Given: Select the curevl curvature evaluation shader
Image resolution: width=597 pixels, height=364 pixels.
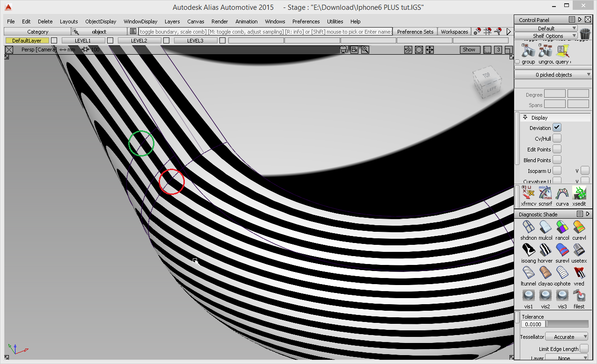Looking at the screenshot, I should (579, 227).
